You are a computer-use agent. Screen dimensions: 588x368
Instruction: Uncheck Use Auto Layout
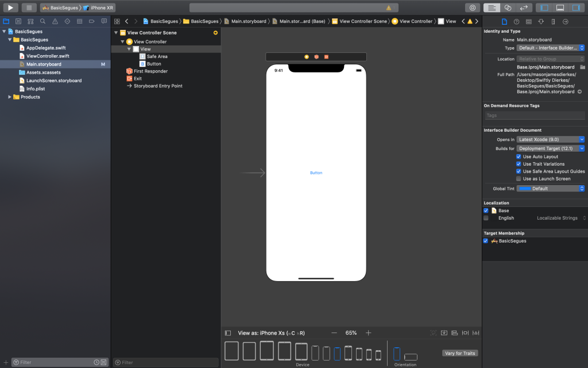(x=519, y=156)
